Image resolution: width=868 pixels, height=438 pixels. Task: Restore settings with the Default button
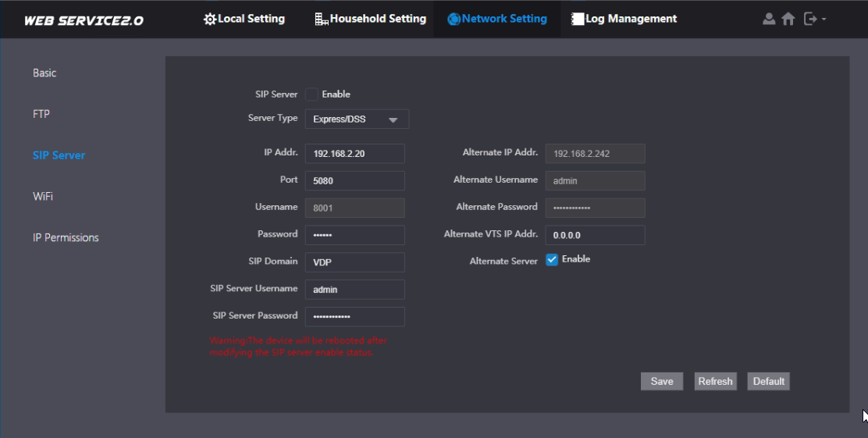point(768,381)
